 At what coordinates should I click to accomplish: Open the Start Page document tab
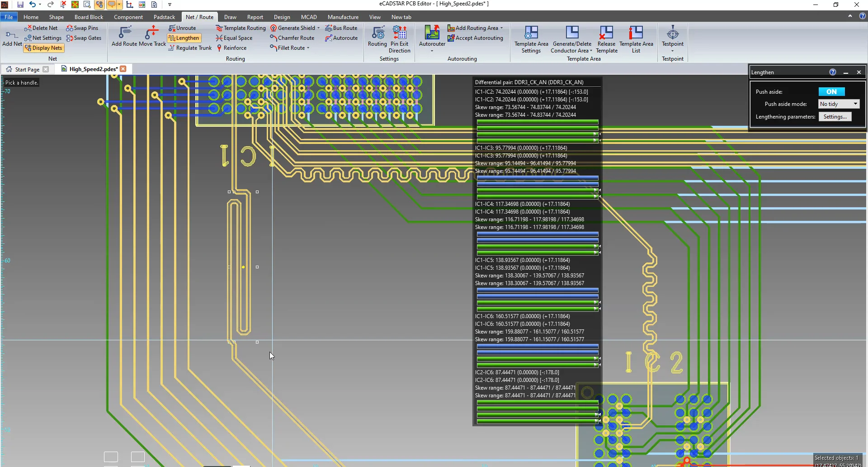(27, 69)
